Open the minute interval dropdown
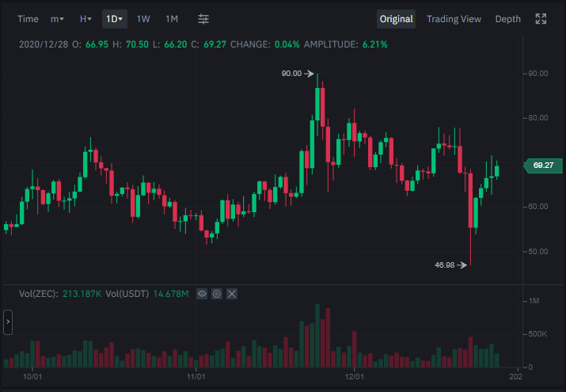Screen dimensions: 566x392 point(57,19)
